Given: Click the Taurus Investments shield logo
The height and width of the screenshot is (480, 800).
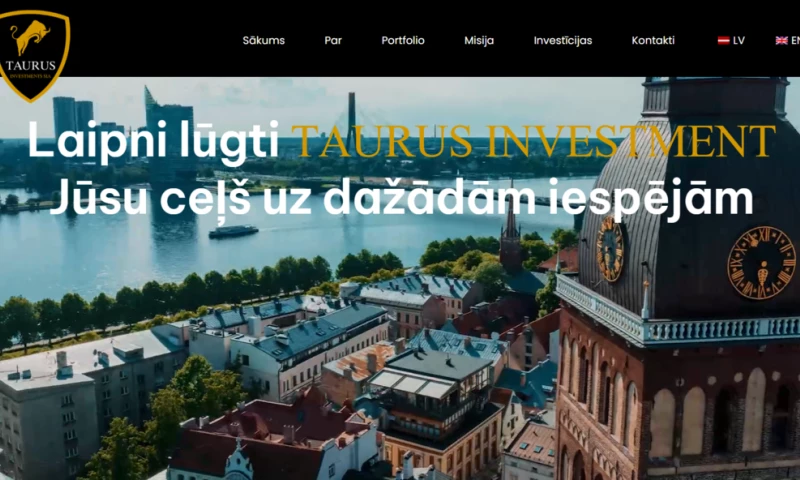Looking at the screenshot, I should (32, 56).
